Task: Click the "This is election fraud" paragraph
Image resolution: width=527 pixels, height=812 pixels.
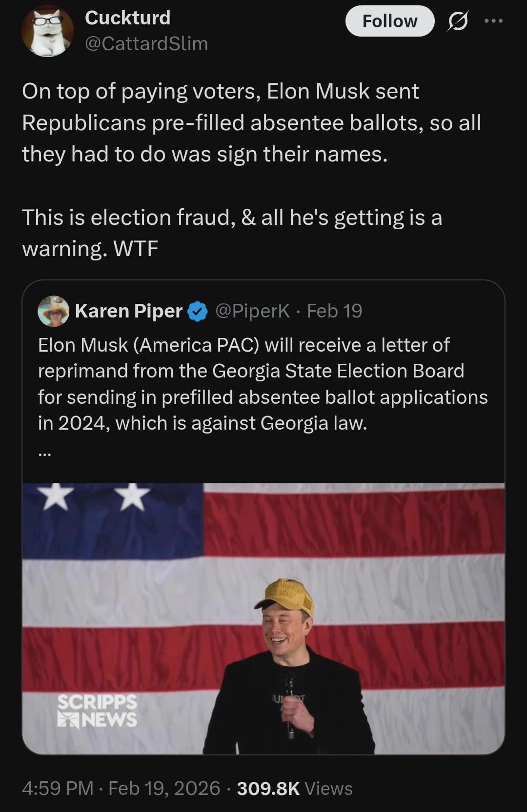Action: pyautogui.click(x=232, y=233)
